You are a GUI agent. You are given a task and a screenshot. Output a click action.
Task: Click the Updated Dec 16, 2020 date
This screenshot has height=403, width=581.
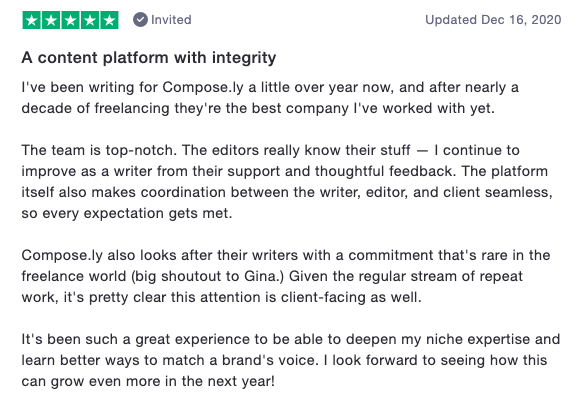493,20
